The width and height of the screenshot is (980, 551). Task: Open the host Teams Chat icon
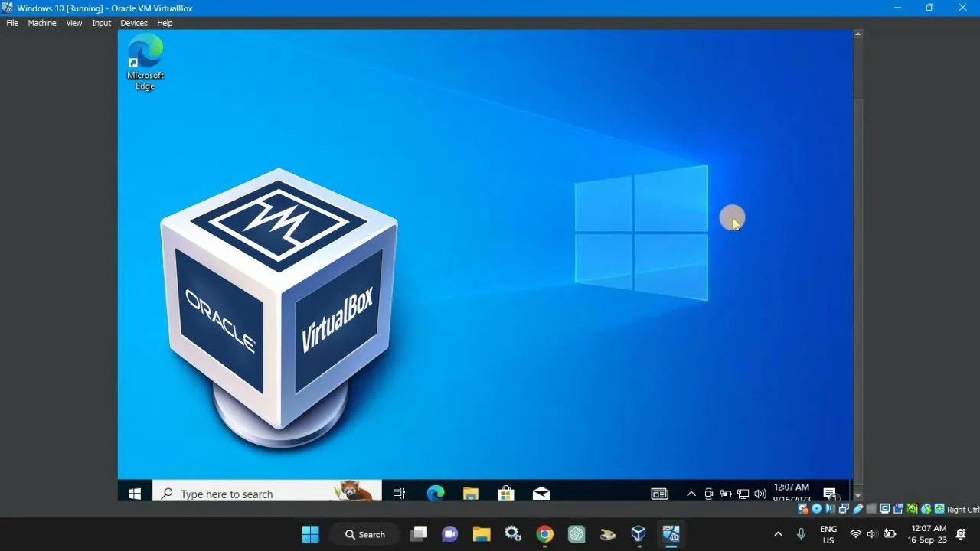point(449,534)
